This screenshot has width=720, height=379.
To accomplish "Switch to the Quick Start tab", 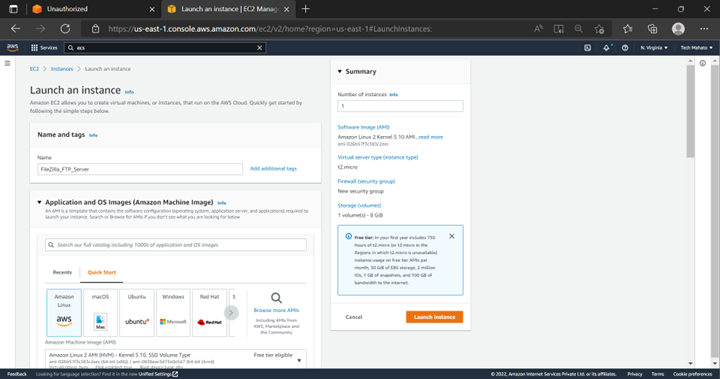I will tap(101, 272).
